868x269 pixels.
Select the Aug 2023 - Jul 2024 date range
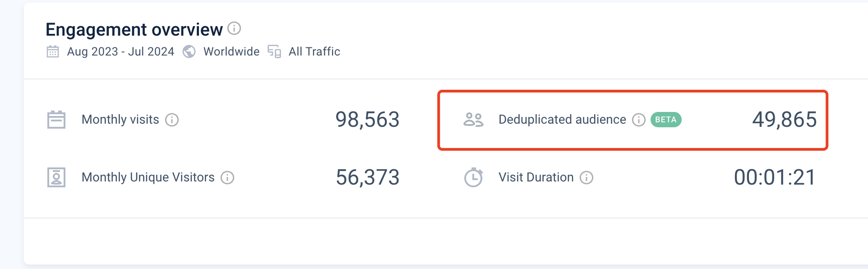pyautogui.click(x=120, y=51)
